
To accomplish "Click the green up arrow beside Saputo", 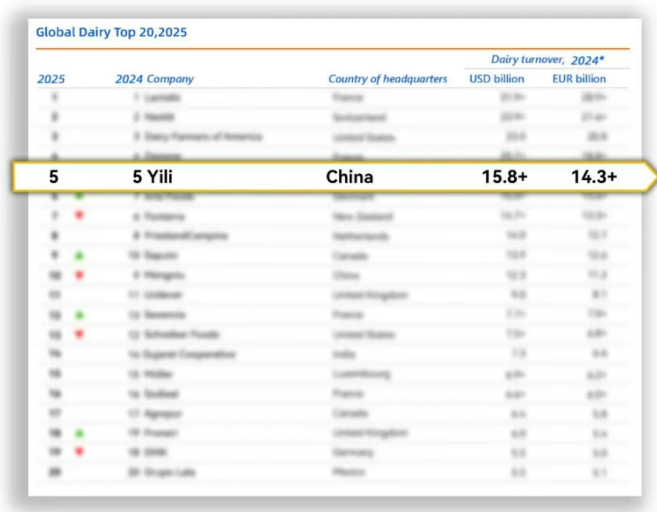I will click(79, 255).
